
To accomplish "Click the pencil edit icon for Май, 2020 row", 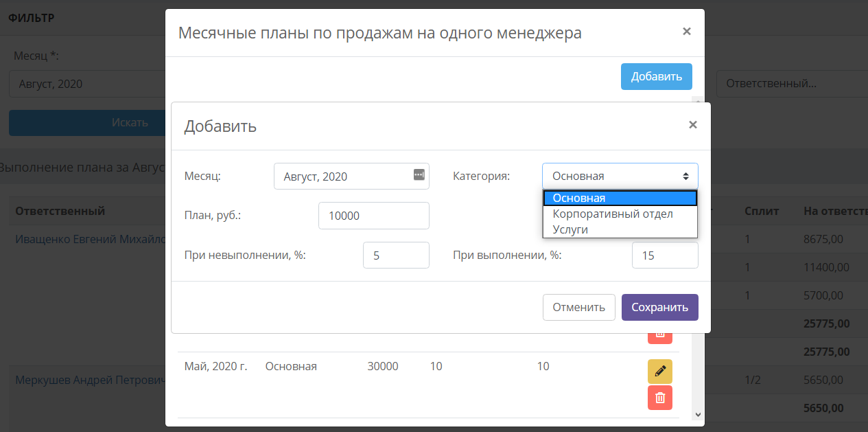I will (x=660, y=372).
